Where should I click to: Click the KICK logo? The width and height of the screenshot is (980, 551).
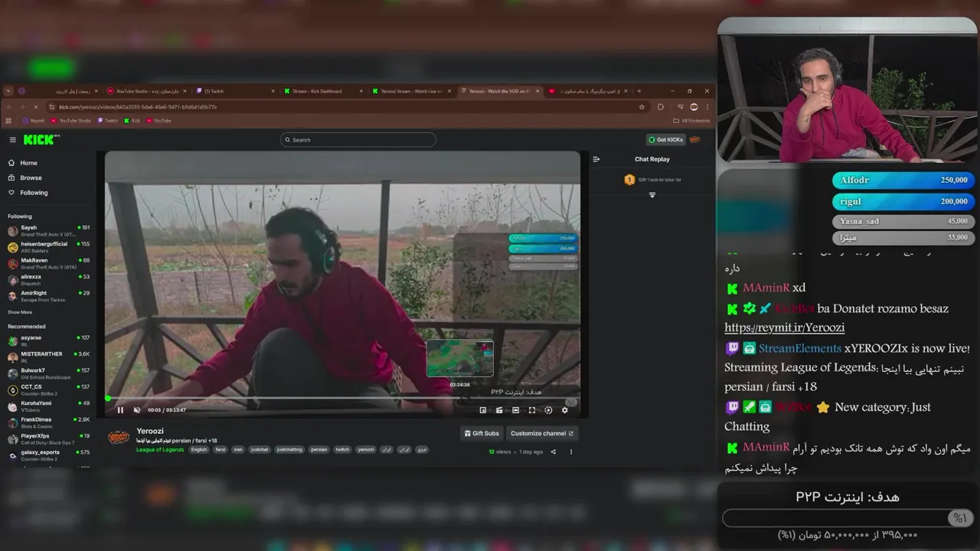40,139
